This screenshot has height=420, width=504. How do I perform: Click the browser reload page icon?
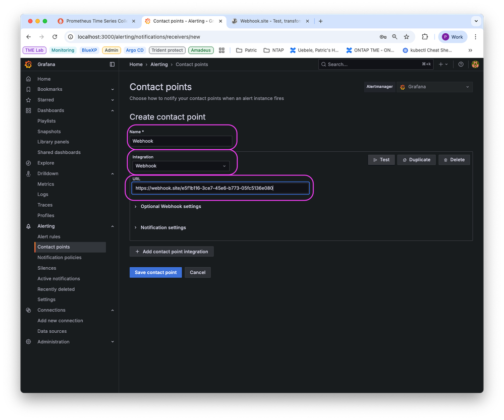(x=54, y=37)
